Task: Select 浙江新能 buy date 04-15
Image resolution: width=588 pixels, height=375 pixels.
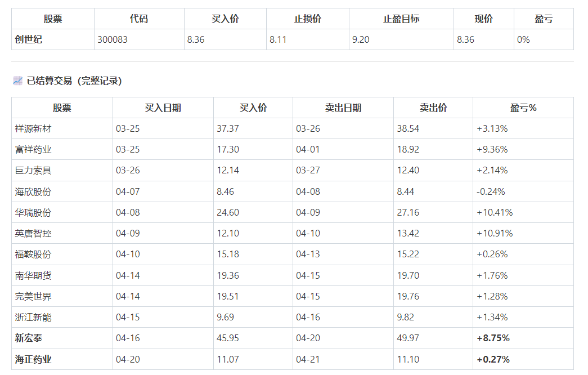Action: click(128, 317)
